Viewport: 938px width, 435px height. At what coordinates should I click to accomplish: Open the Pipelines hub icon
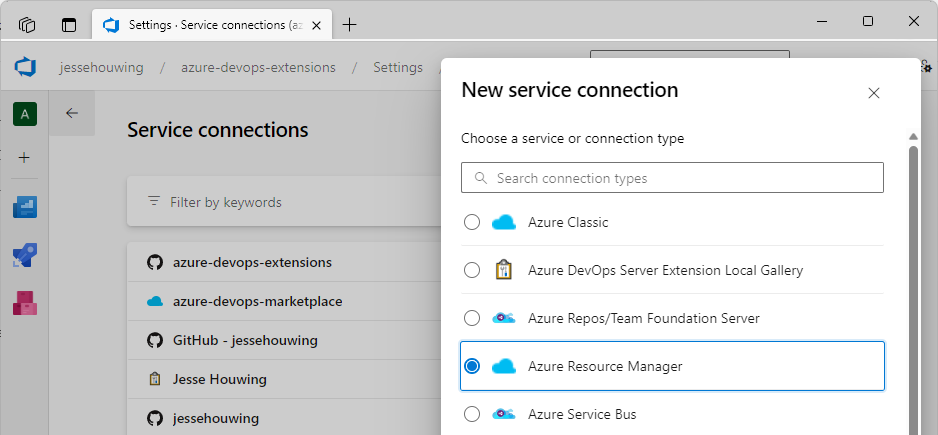point(25,255)
